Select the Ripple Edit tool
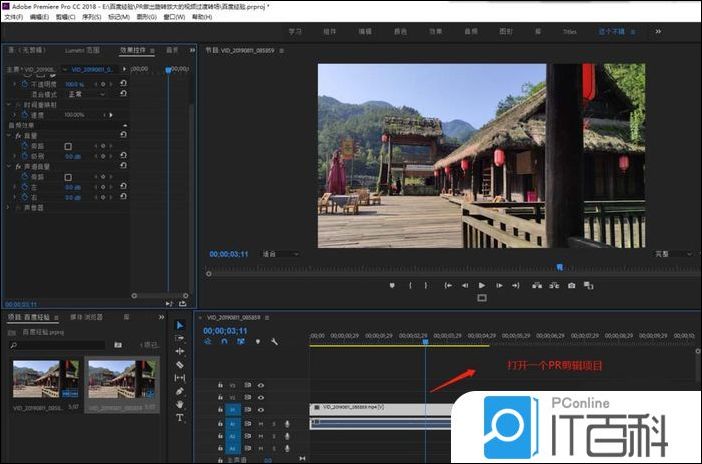 point(180,351)
